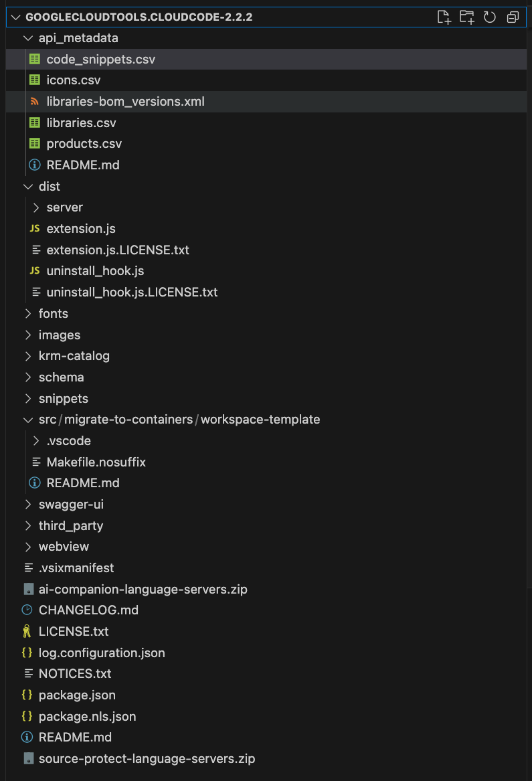
Task: Open Makefile.nosuffix file
Action: (x=266, y=462)
